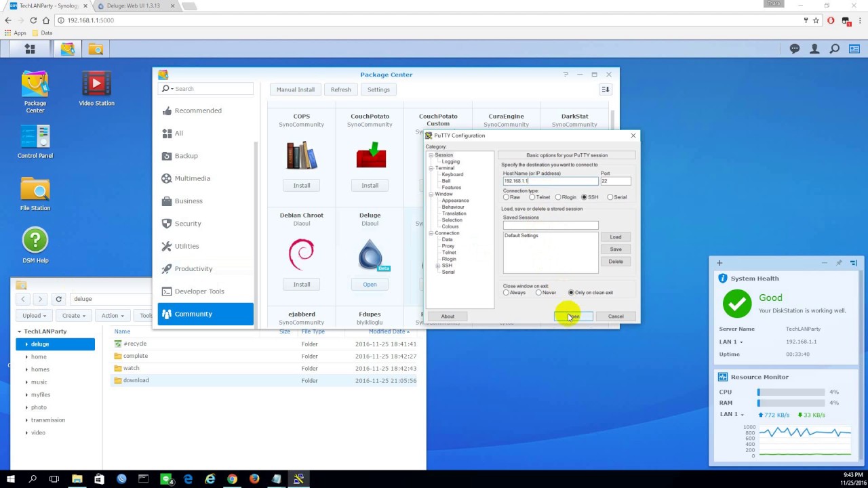The image size is (868, 488).
Task: Click Load in PuTTY saved sessions
Action: 616,237
